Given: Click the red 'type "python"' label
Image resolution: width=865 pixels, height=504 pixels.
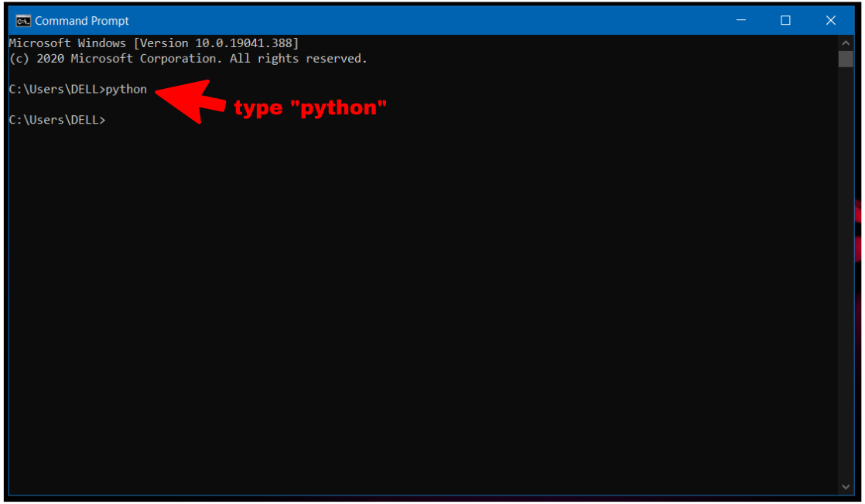Looking at the screenshot, I should [x=310, y=107].
